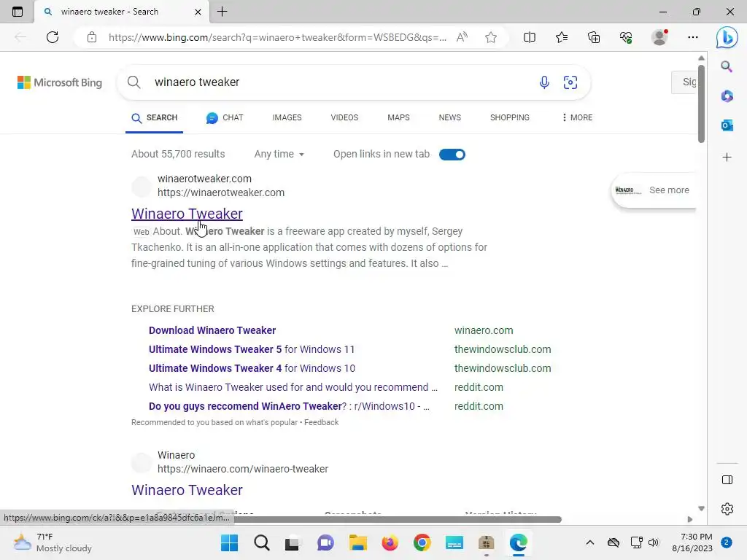This screenshot has width=747, height=560.
Task: Expand the Any time filter dropdown
Action: tap(279, 155)
